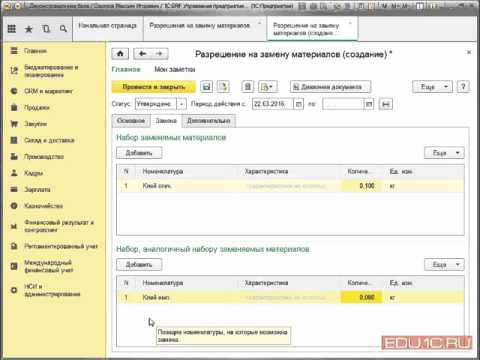Viewport: 480px width, 360px height.
Task: Click characteristic cell in upper table row
Action: 290,186
